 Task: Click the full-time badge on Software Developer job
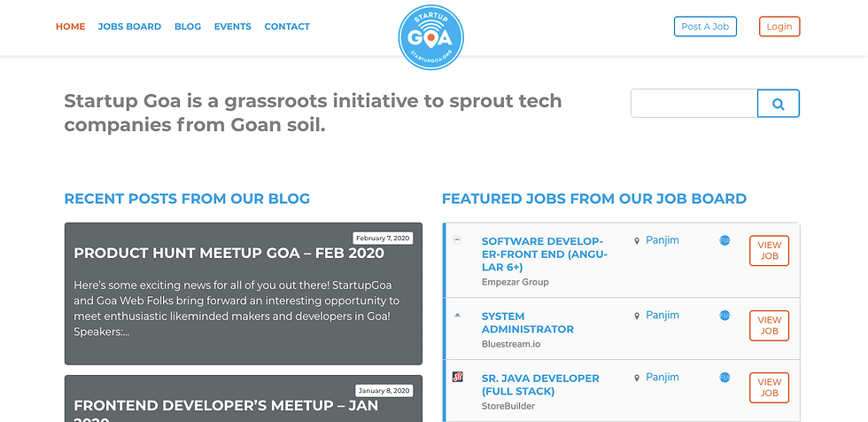[725, 240]
